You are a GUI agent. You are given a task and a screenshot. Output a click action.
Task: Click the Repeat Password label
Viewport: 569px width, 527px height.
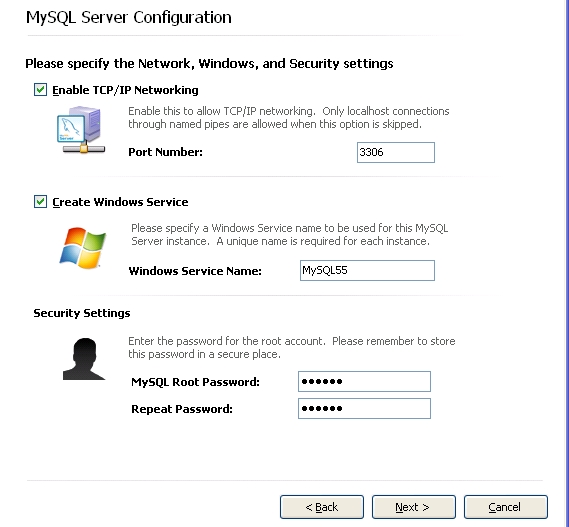point(182,409)
